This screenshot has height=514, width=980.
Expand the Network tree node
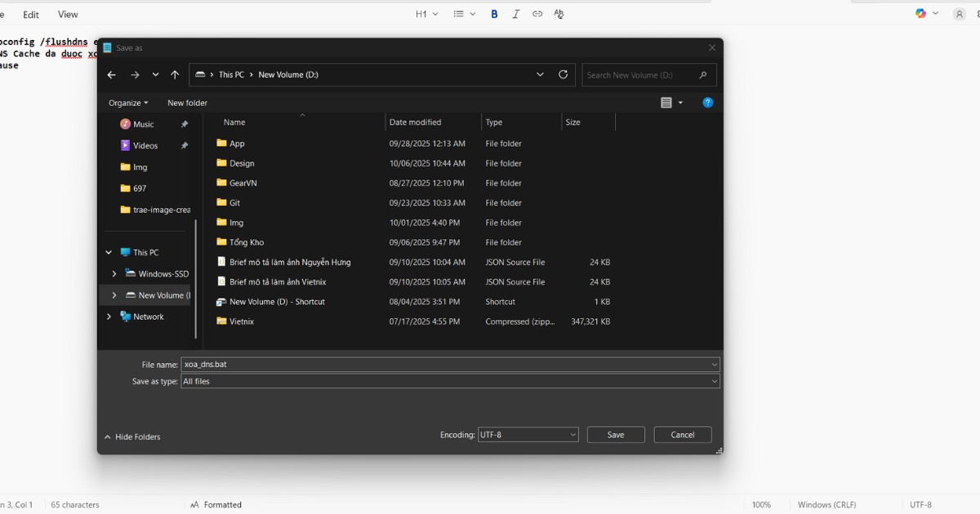[108, 317]
